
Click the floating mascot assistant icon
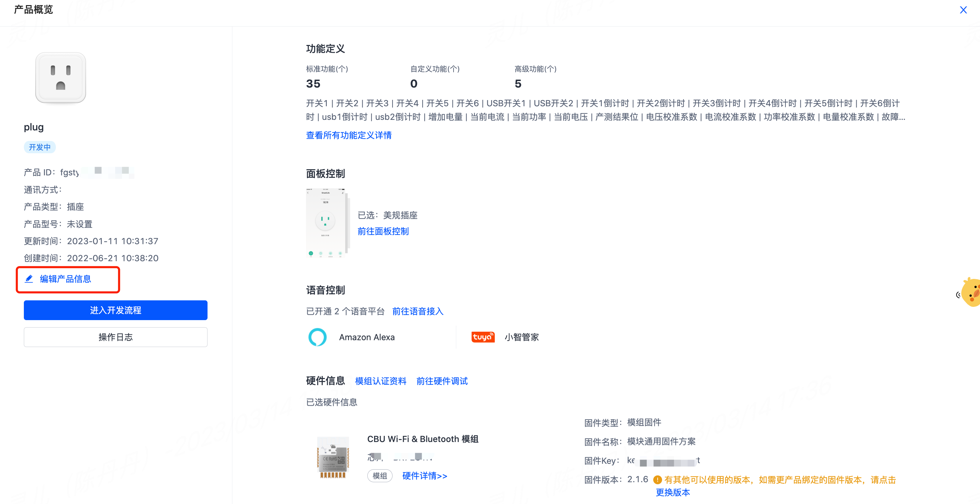point(970,292)
